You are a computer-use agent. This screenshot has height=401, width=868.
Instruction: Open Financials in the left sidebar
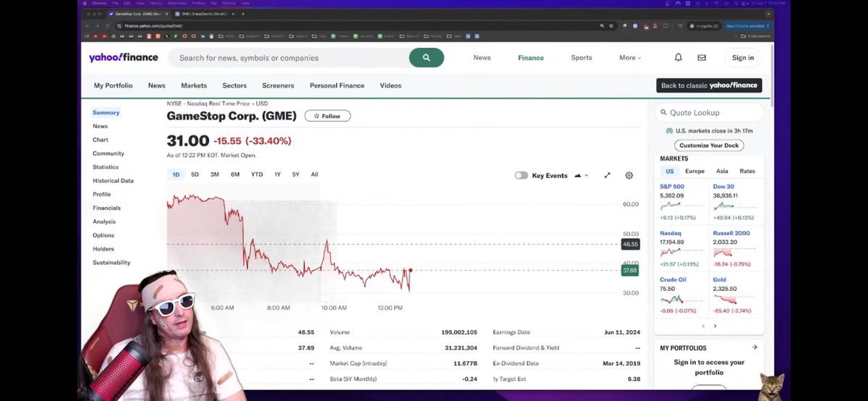click(x=106, y=208)
